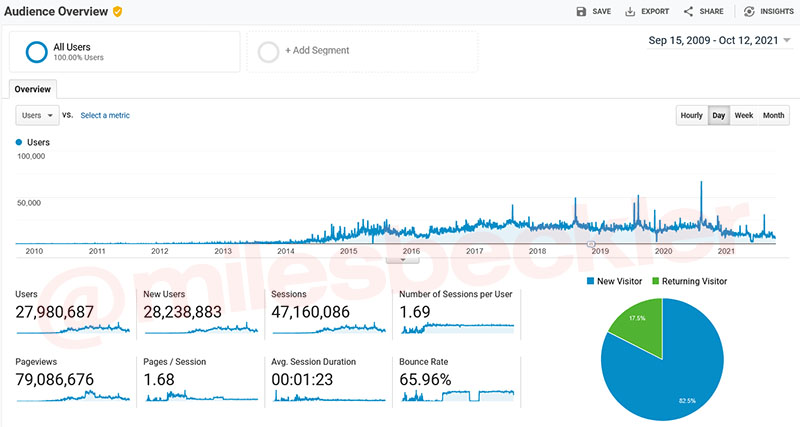Click the Share icon

pos(688,11)
